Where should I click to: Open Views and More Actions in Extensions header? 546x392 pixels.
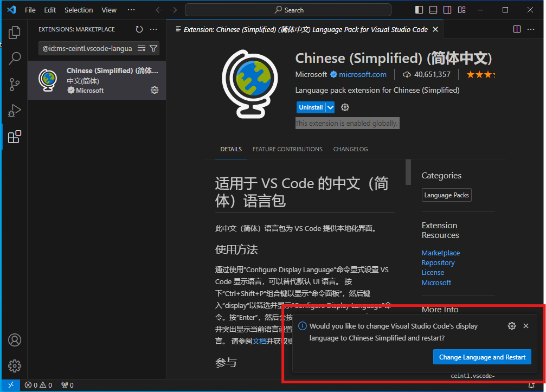coord(153,29)
